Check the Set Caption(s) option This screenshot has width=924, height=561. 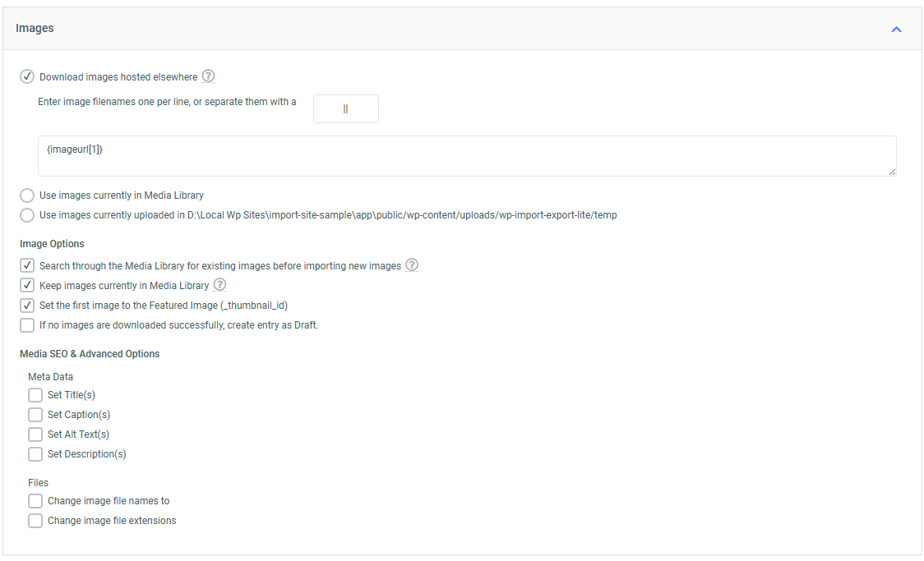(35, 415)
